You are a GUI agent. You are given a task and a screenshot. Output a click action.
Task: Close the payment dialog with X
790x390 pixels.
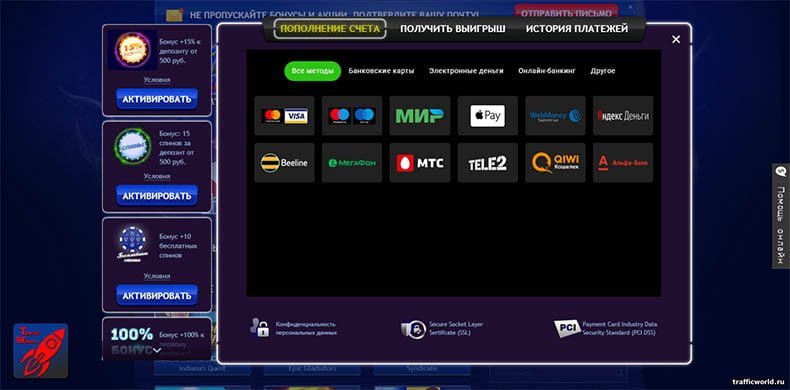coord(676,39)
